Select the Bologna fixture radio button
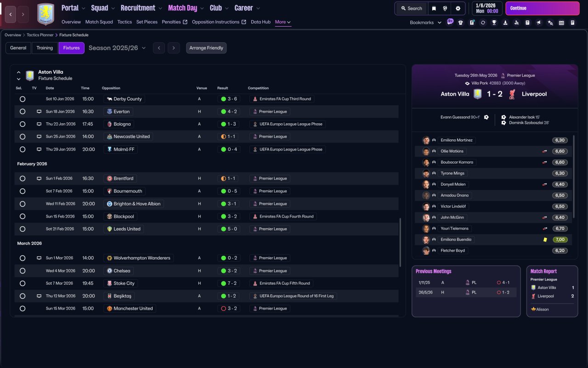The height and width of the screenshot is (368, 588). 22,124
